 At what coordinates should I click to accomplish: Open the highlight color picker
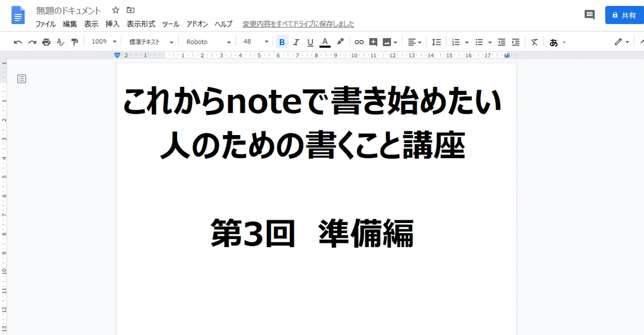pyautogui.click(x=340, y=42)
